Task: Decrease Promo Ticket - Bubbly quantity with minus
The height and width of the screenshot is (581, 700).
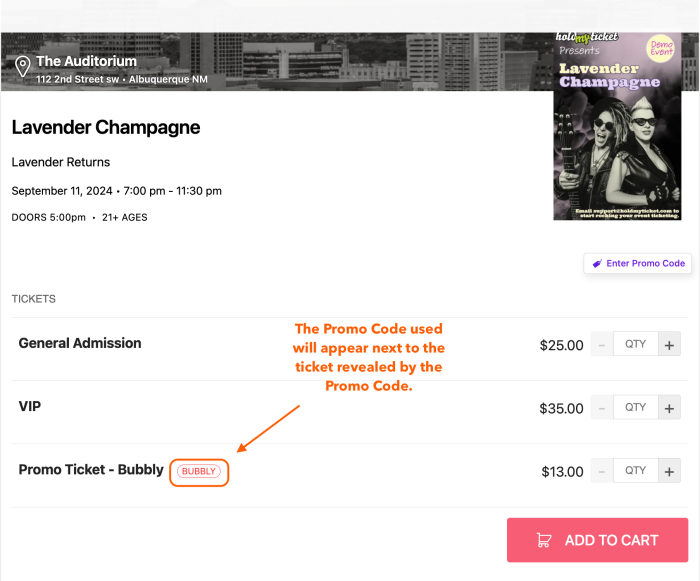Action: click(x=602, y=471)
